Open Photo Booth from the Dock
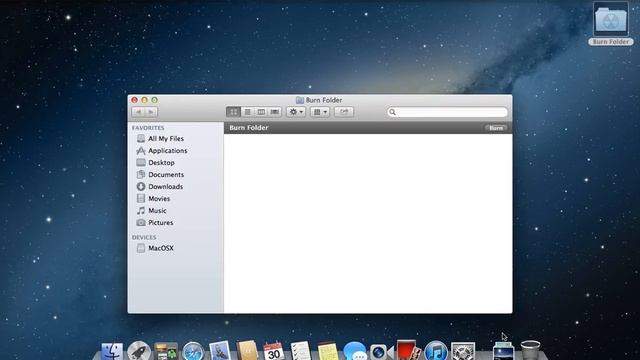 (409, 351)
